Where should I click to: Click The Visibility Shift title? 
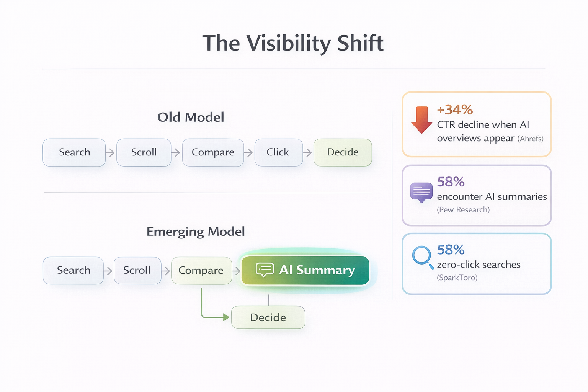pyautogui.click(x=293, y=43)
